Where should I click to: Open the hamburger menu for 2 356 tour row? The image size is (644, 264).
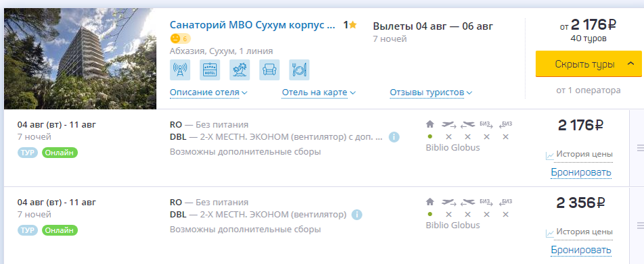click(x=640, y=226)
